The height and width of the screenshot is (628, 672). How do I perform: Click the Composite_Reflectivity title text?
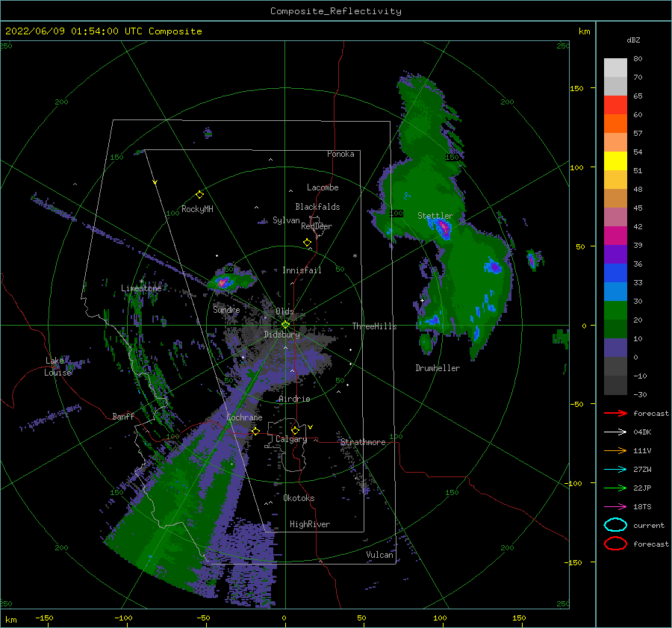coord(336,11)
